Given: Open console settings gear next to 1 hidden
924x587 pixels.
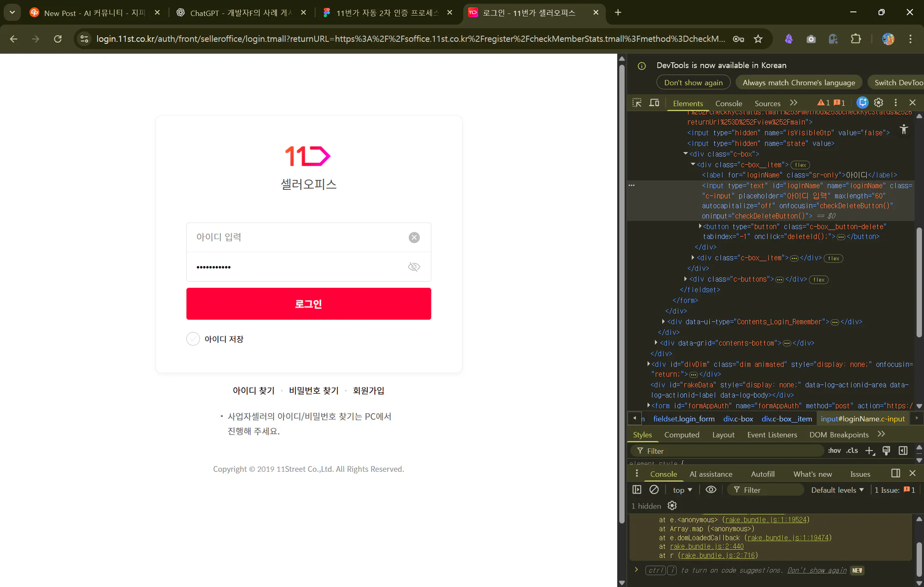Looking at the screenshot, I should 672,505.
